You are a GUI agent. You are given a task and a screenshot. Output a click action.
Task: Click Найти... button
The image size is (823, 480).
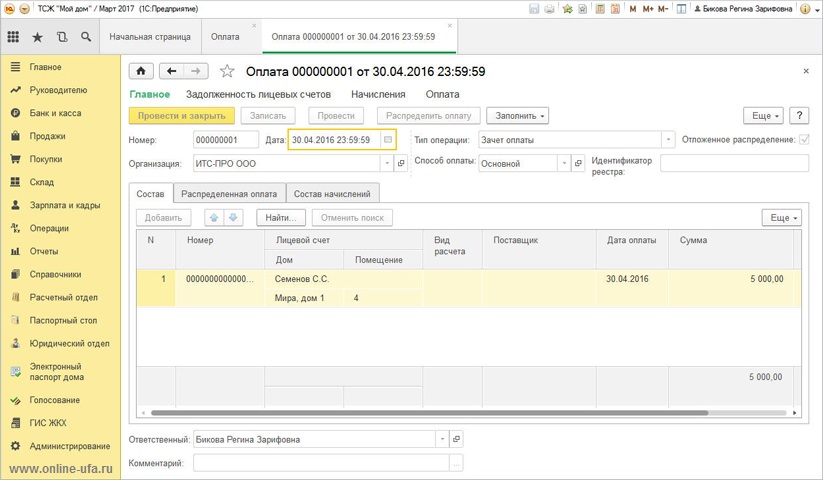click(x=281, y=218)
